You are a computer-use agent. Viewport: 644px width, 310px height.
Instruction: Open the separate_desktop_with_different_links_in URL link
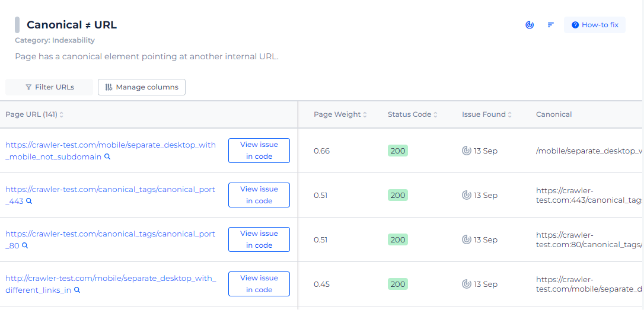pyautogui.click(x=110, y=284)
